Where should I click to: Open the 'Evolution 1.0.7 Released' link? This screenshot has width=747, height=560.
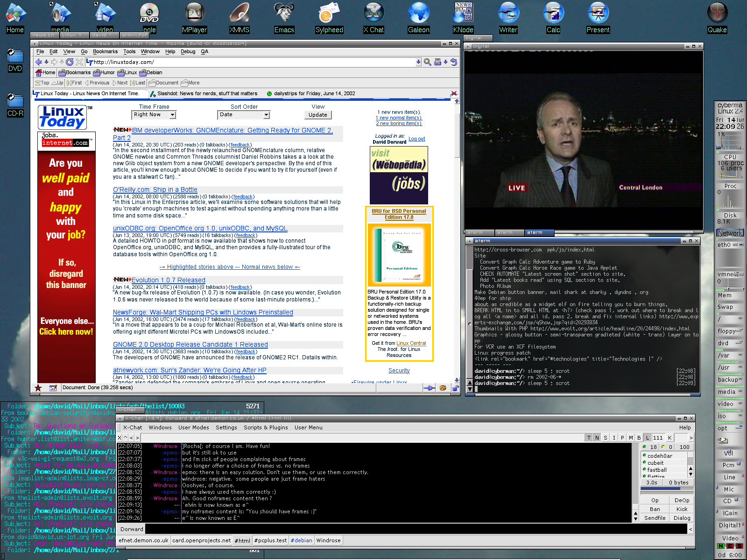click(168, 280)
